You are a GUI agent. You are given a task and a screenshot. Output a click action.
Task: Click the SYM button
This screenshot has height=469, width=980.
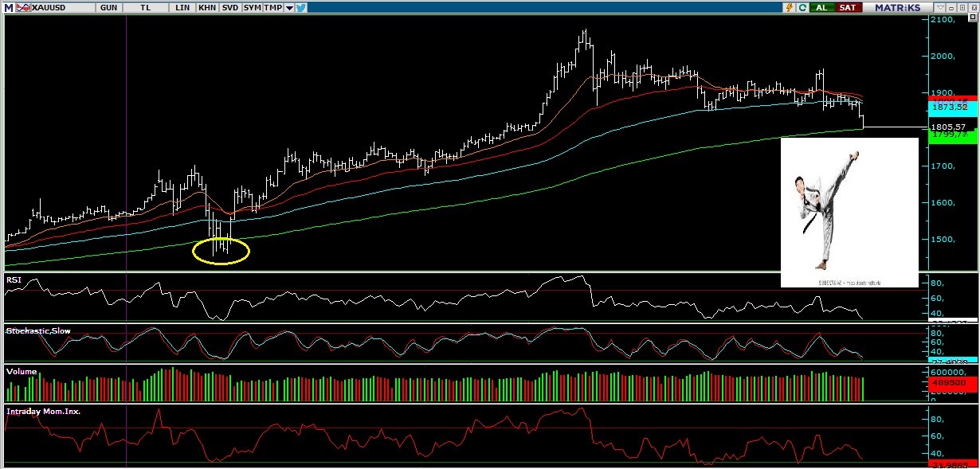point(253,8)
